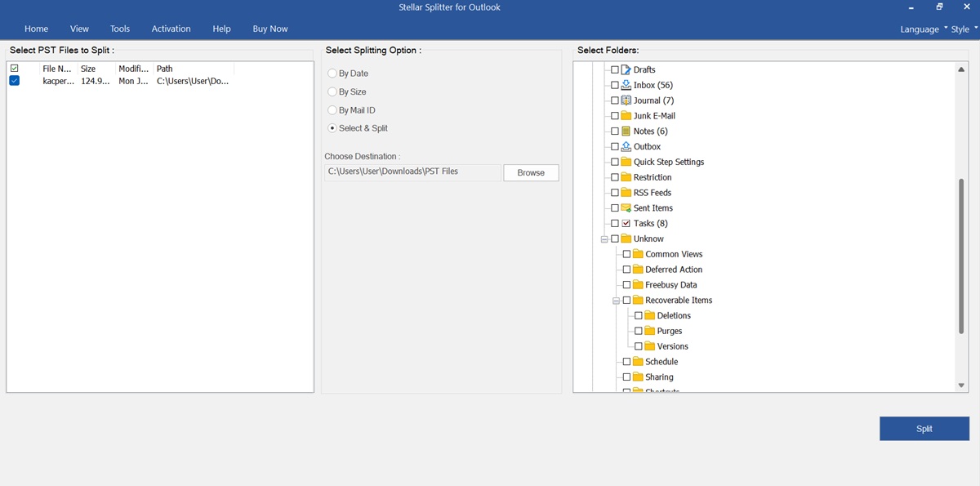
Task: Click the Common Views folder icon
Action: pyautogui.click(x=639, y=254)
